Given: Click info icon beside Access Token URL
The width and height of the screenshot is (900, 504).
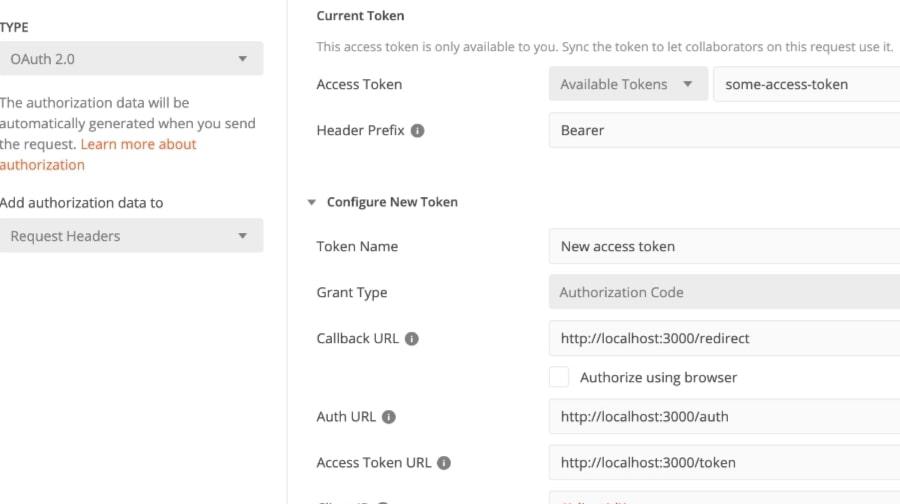Looking at the screenshot, I should point(444,463).
